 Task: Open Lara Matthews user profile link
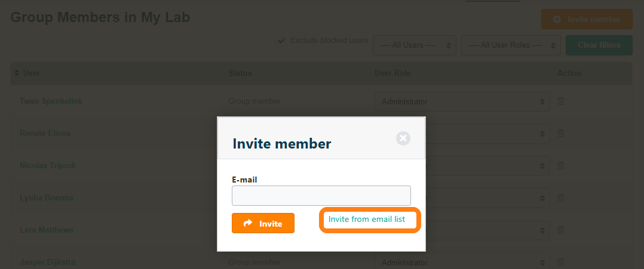tap(47, 230)
